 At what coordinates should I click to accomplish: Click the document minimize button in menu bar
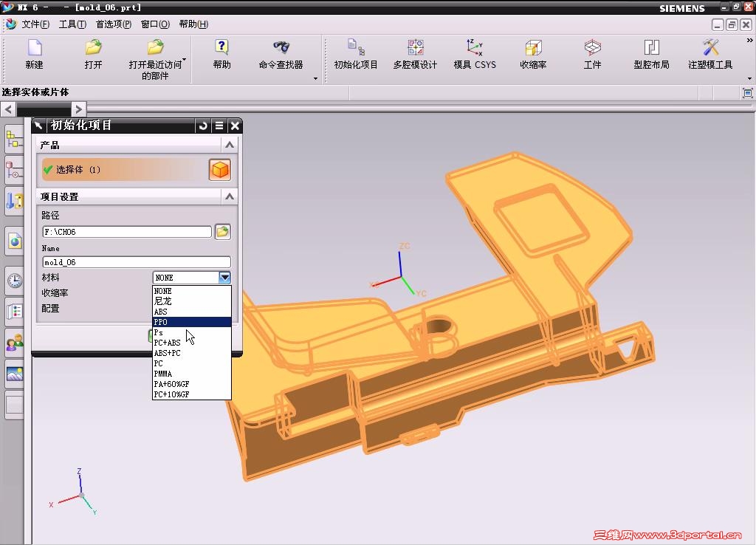718,24
